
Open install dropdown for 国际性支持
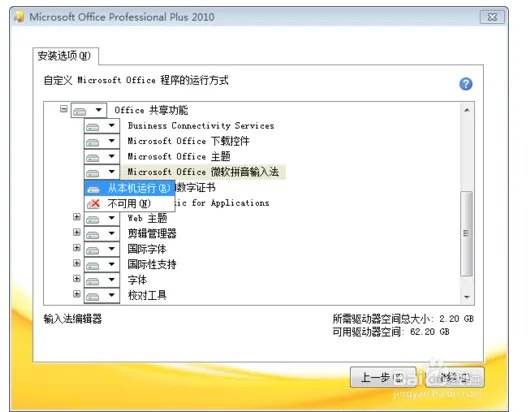point(102,264)
